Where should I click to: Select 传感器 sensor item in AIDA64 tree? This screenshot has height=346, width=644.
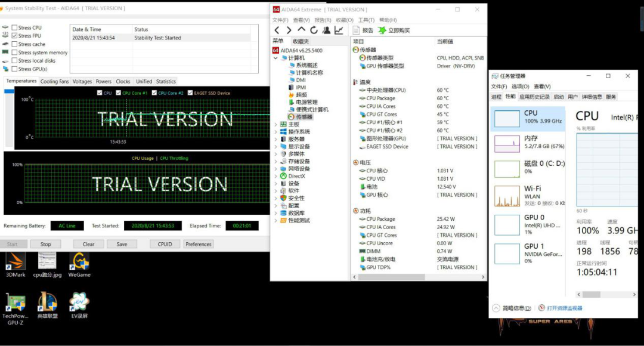300,117
